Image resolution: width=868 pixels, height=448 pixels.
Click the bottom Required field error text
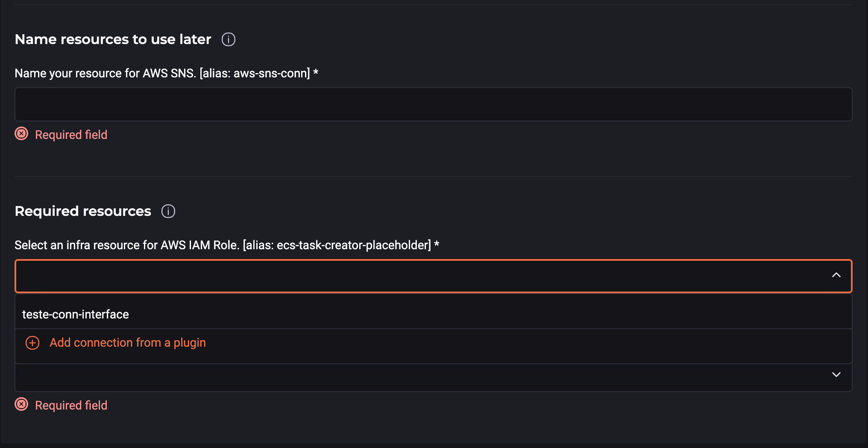click(71, 404)
